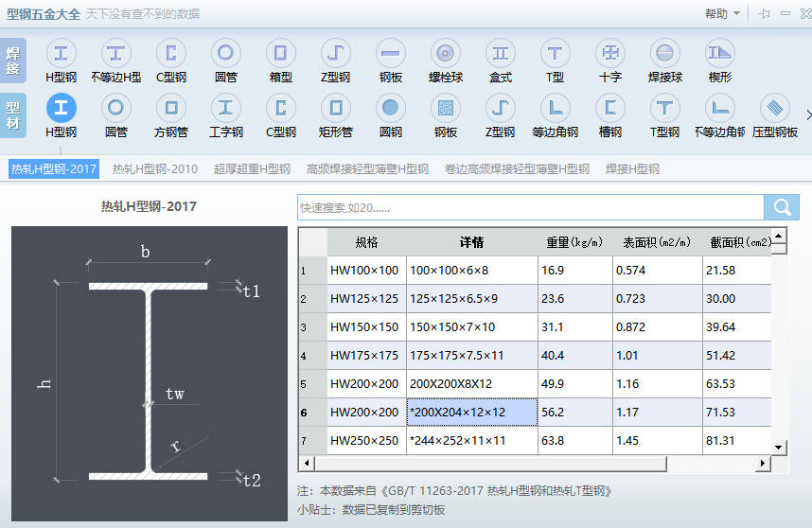Open the 高频焊接轻型薄壁H型钢 tab

coord(367,168)
